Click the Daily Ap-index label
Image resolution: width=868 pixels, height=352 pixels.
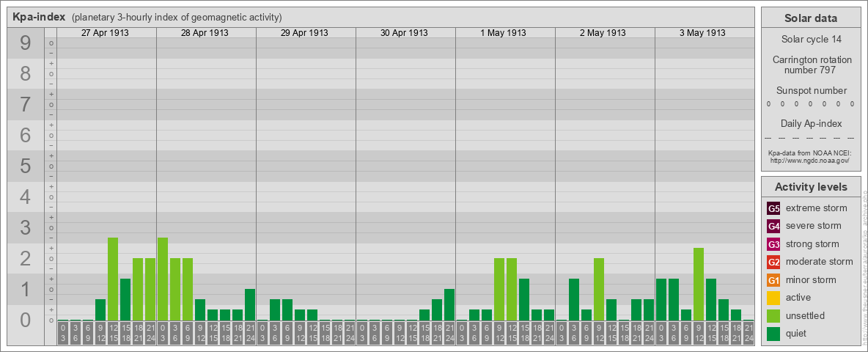[810, 123]
